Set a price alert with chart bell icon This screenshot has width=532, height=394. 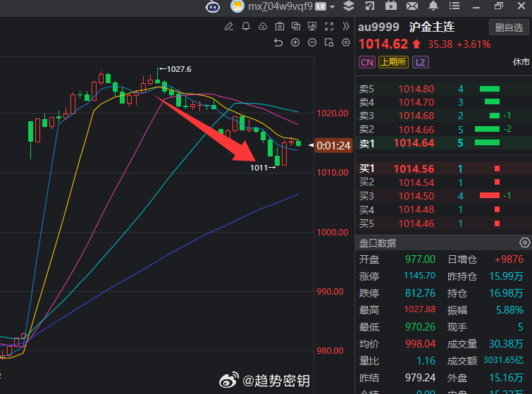[246, 27]
